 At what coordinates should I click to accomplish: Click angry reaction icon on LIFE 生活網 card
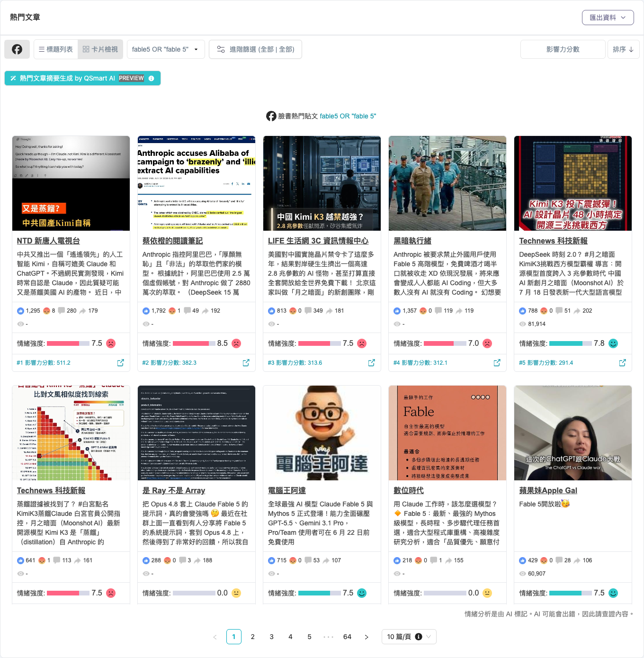pos(293,311)
